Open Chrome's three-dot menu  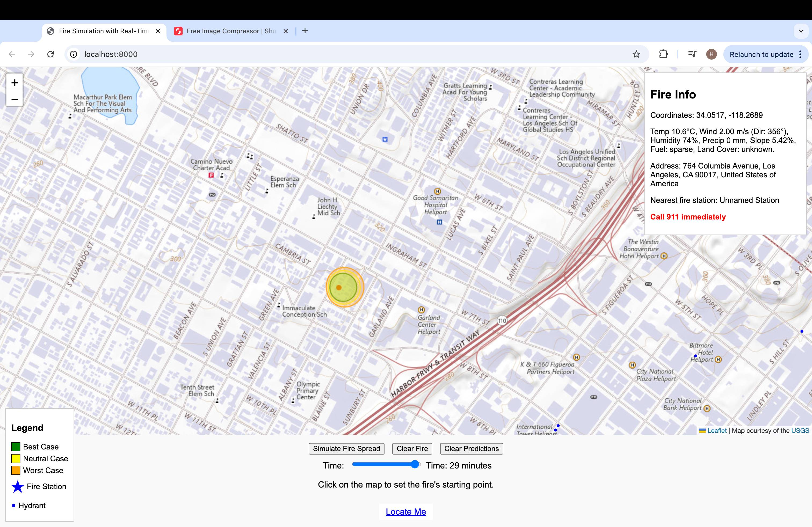[x=800, y=54]
